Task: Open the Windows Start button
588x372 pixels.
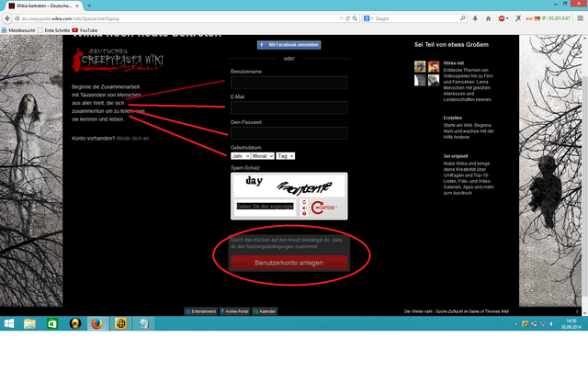Action: [9, 323]
